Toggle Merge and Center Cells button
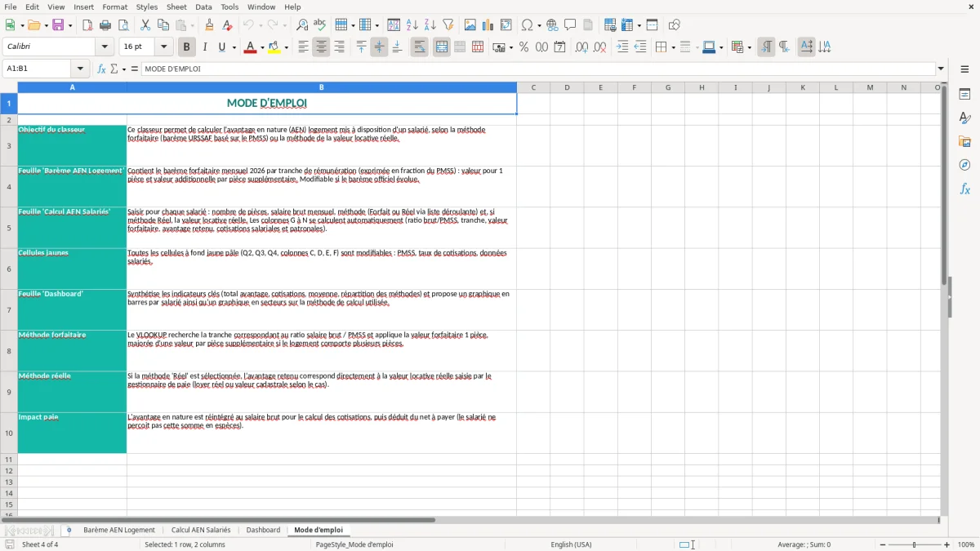This screenshot has height=551, width=980. 441,47
